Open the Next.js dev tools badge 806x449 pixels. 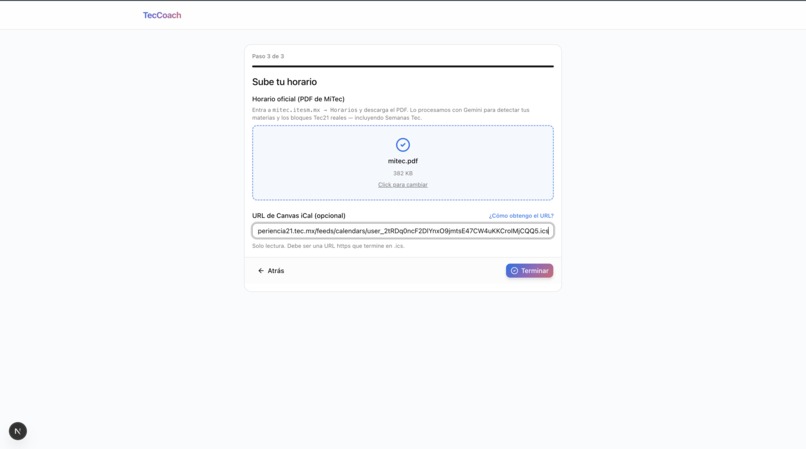click(x=18, y=431)
